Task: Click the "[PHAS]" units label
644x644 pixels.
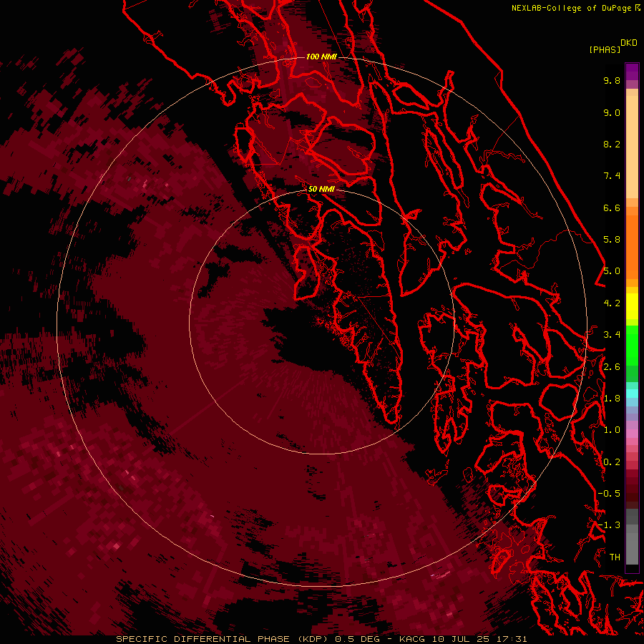Action: tap(605, 49)
